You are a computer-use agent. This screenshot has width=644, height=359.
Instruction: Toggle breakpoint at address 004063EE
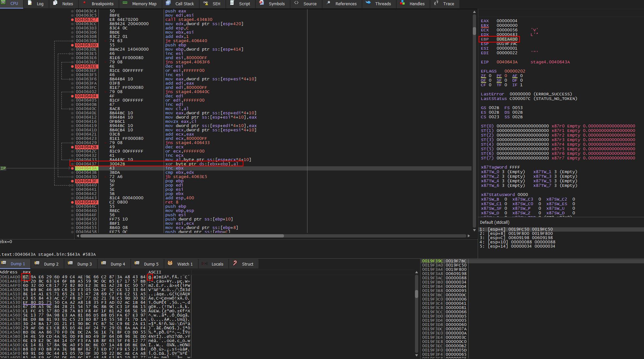(73, 66)
